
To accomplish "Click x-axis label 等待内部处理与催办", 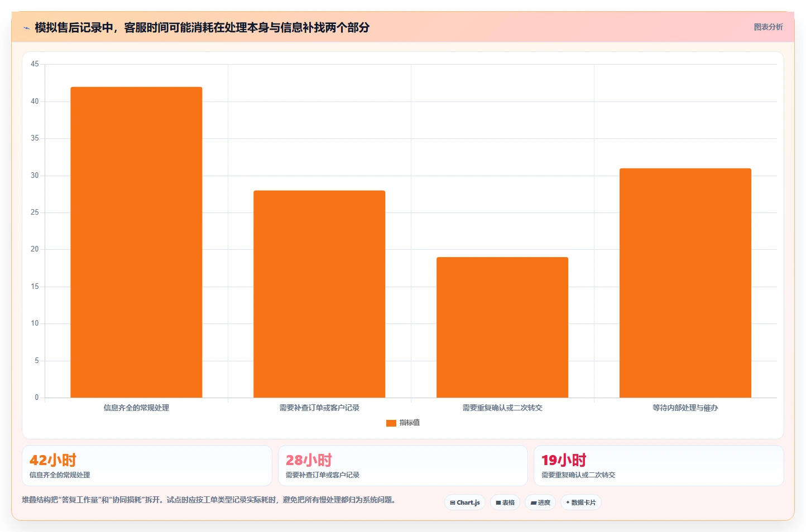I will 685,408.
